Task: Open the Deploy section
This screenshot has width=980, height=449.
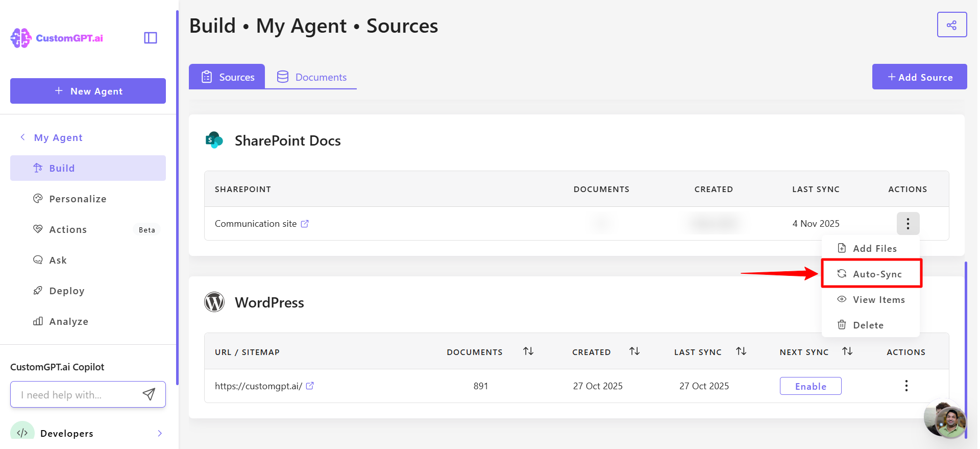Action: pyautogui.click(x=88, y=291)
